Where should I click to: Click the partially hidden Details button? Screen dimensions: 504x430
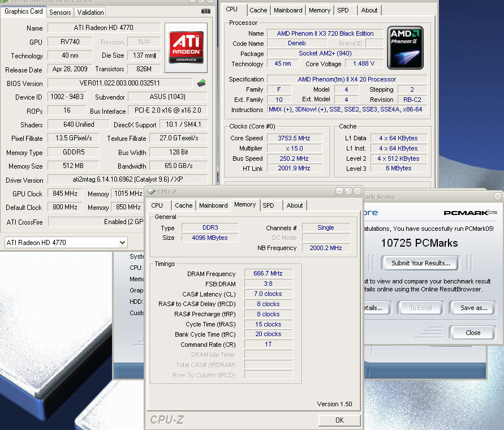coord(377,308)
